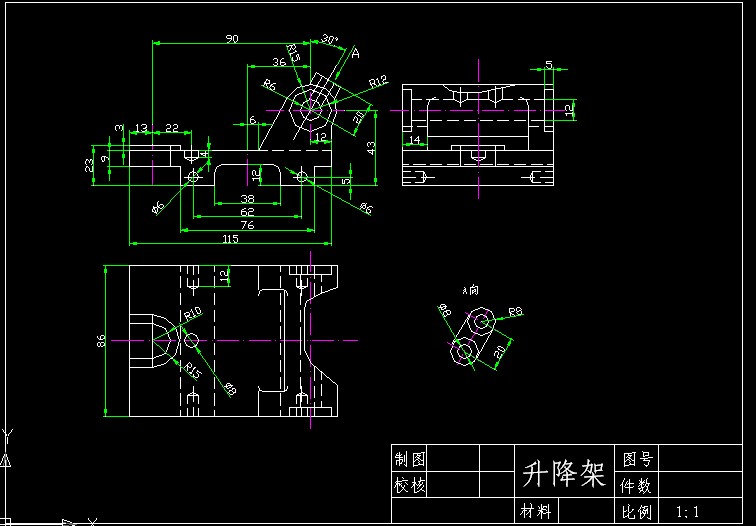
Task: Click the 1:1 scale value
Action: point(688,511)
